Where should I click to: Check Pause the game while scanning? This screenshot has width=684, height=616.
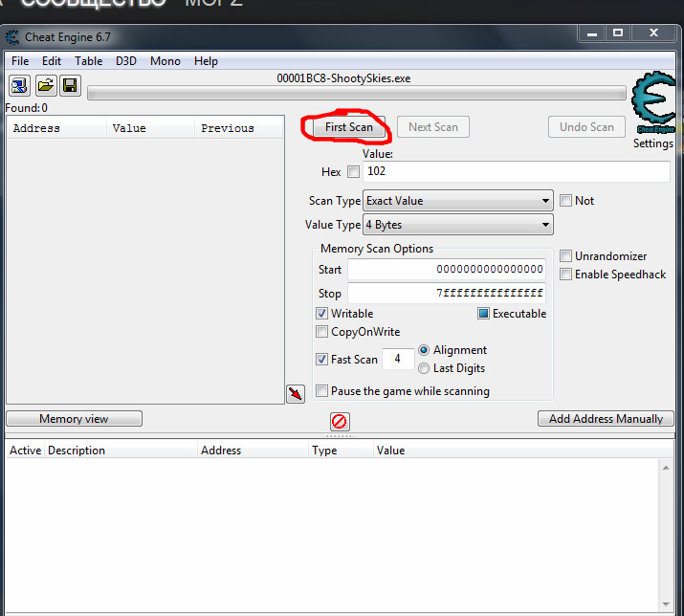point(322,391)
